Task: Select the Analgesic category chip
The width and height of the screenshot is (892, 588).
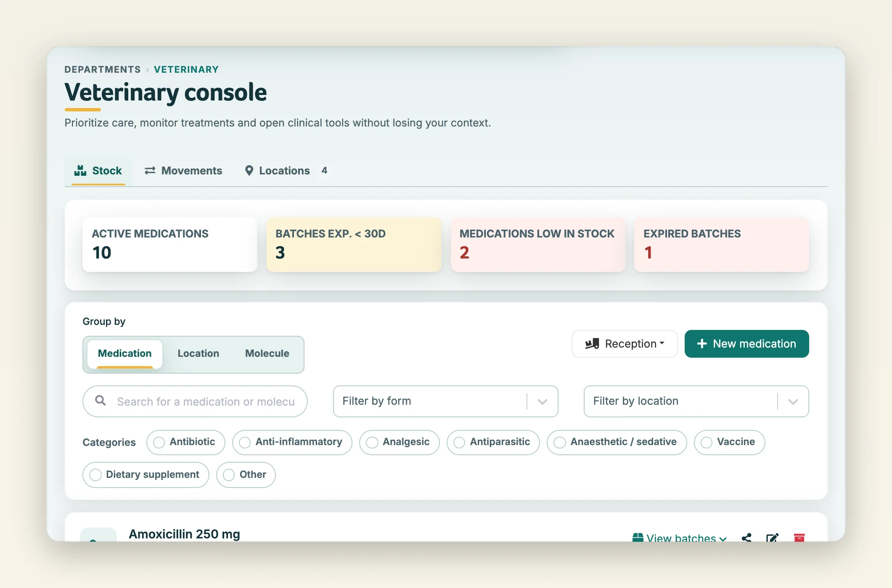Action: pyautogui.click(x=400, y=442)
